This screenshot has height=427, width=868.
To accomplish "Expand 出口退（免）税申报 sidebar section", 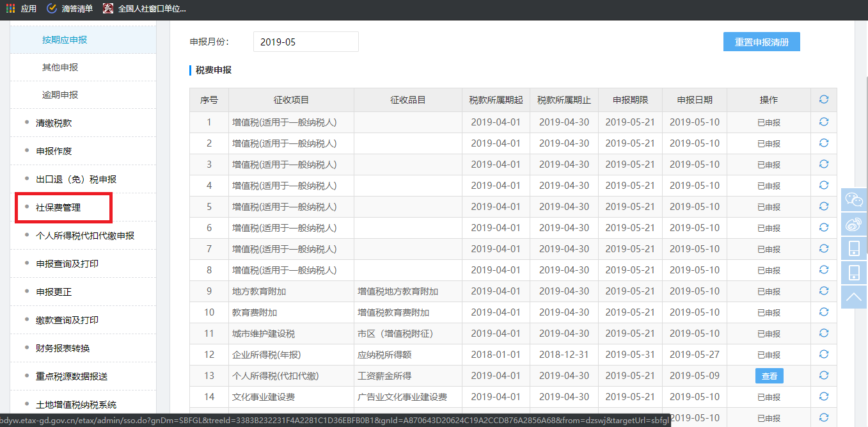I will click(76, 179).
